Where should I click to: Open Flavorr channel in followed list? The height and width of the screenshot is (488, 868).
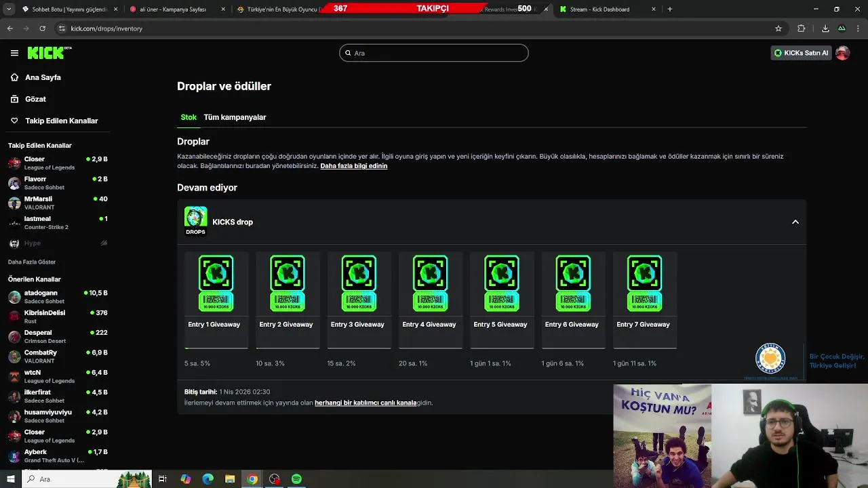click(58, 183)
